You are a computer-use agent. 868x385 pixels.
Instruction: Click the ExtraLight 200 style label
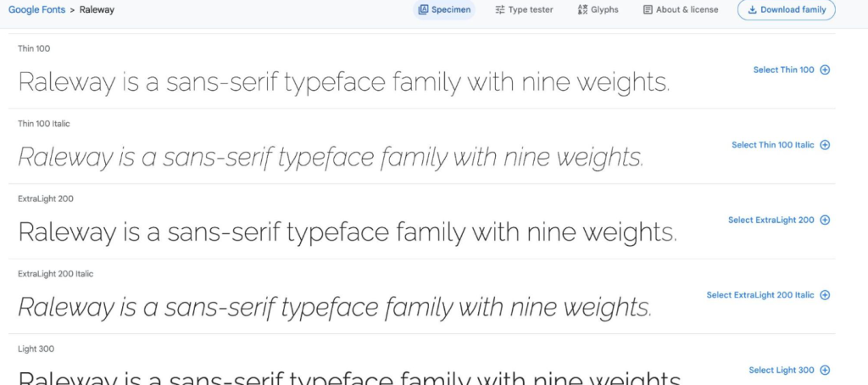46,199
